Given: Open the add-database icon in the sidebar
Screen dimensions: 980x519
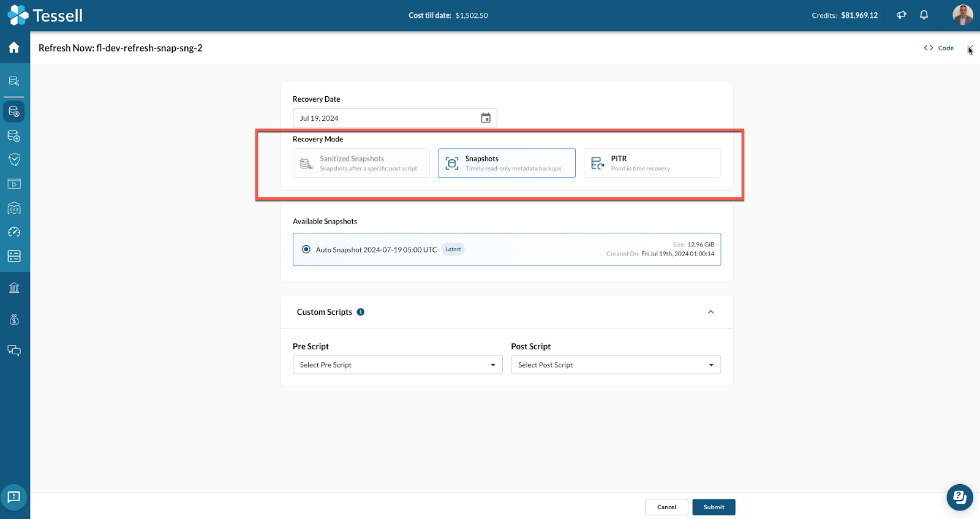Looking at the screenshot, I should click(14, 135).
